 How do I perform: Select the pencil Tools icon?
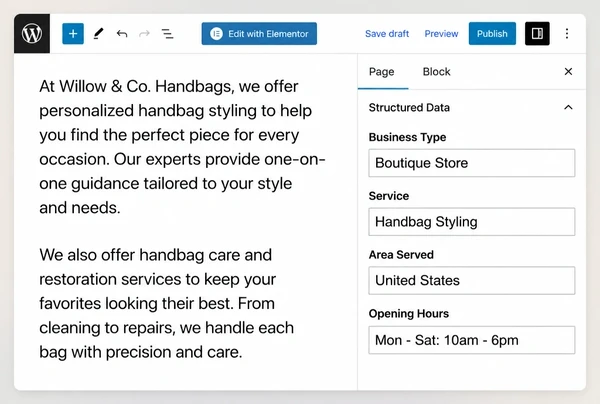coord(98,34)
